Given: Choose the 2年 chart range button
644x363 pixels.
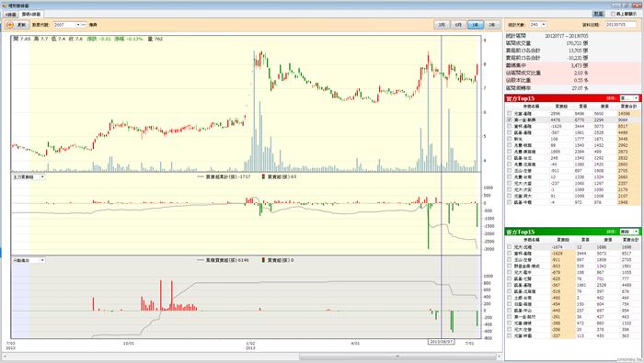Looking at the screenshot, I should (x=491, y=25).
